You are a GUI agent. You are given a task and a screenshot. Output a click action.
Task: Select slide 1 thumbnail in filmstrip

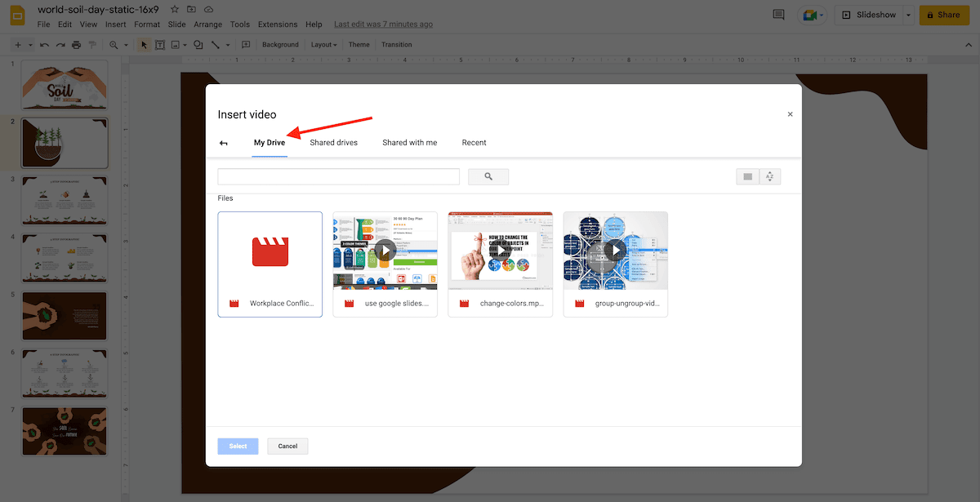(65, 85)
